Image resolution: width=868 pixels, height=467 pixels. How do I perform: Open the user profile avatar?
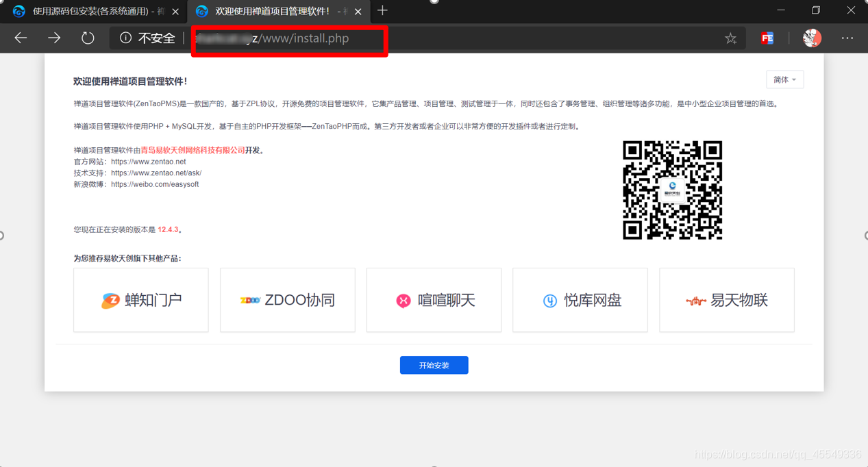click(x=812, y=38)
